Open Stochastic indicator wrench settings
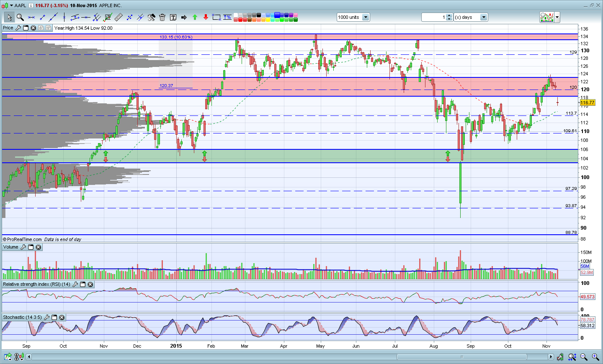 coord(46,318)
